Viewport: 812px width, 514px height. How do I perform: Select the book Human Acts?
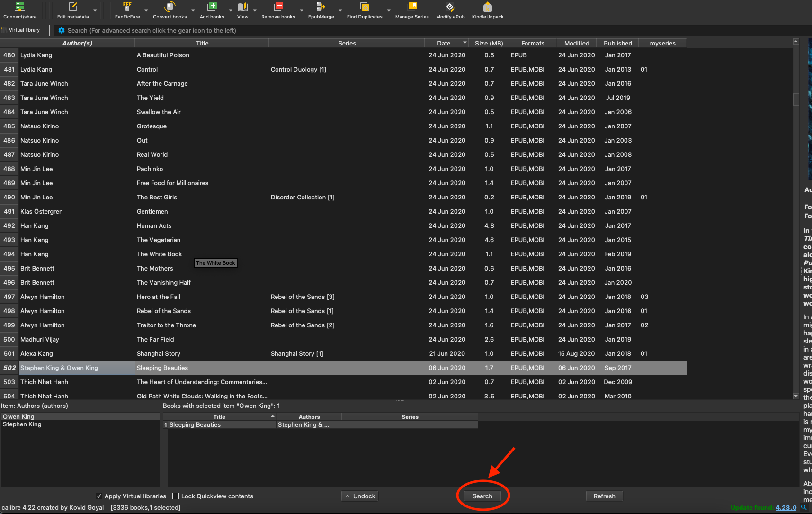(154, 225)
